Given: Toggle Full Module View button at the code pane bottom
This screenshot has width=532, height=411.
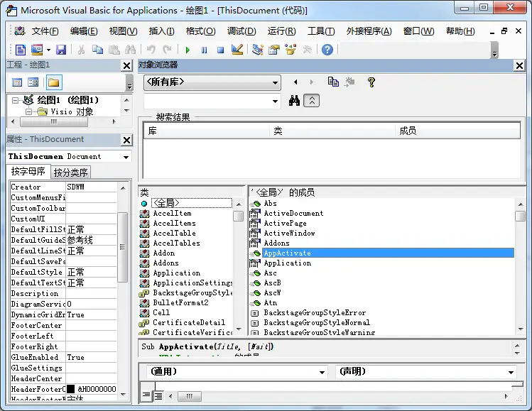Looking at the screenshot, I should [x=158, y=396].
